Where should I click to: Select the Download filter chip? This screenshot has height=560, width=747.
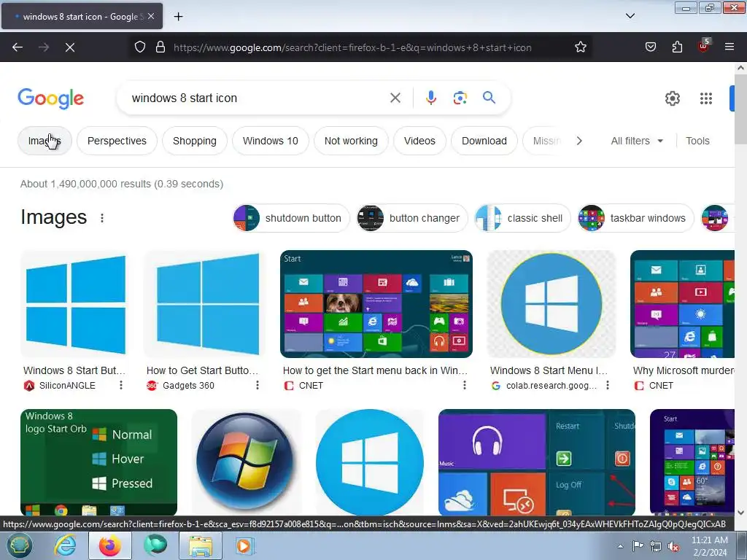pyautogui.click(x=484, y=141)
